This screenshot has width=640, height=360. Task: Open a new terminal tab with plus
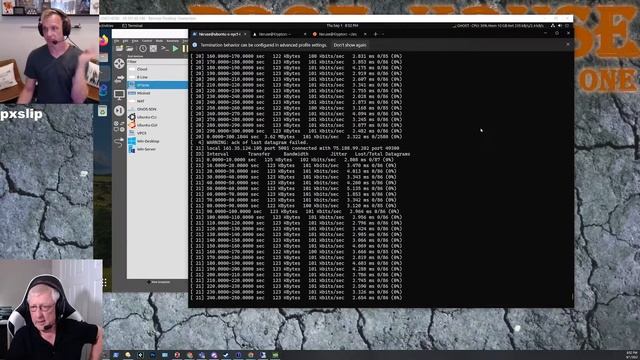pos(376,34)
